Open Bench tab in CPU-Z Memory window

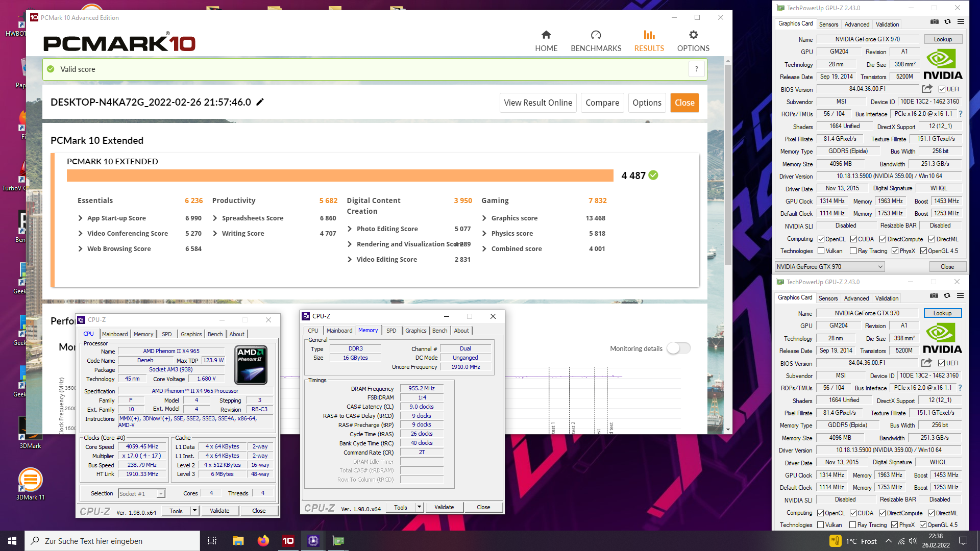(x=439, y=331)
